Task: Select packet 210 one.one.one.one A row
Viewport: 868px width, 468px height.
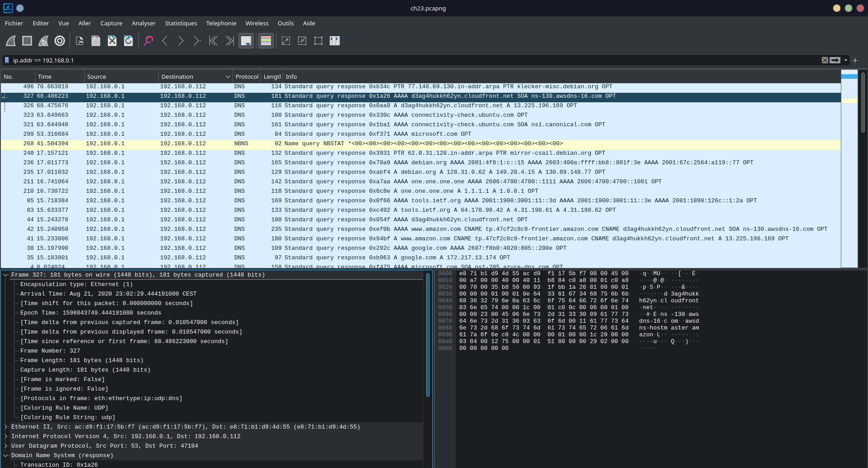Action: click(x=421, y=191)
